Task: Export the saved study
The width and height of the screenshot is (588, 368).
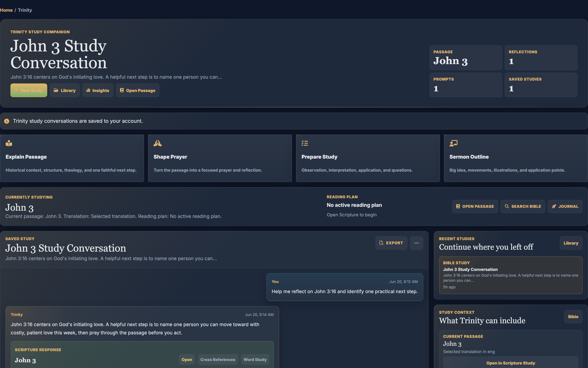Action: (391, 243)
